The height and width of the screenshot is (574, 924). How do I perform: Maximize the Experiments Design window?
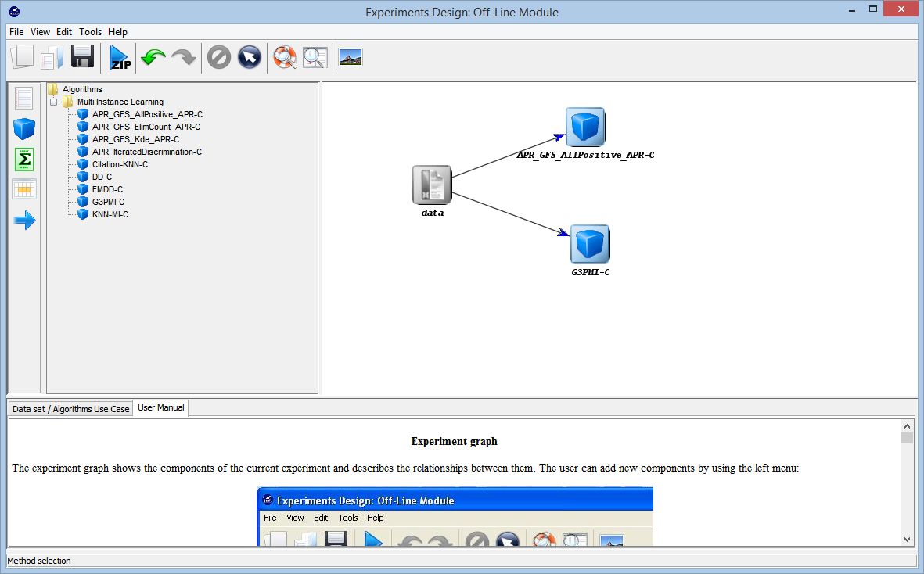point(873,9)
